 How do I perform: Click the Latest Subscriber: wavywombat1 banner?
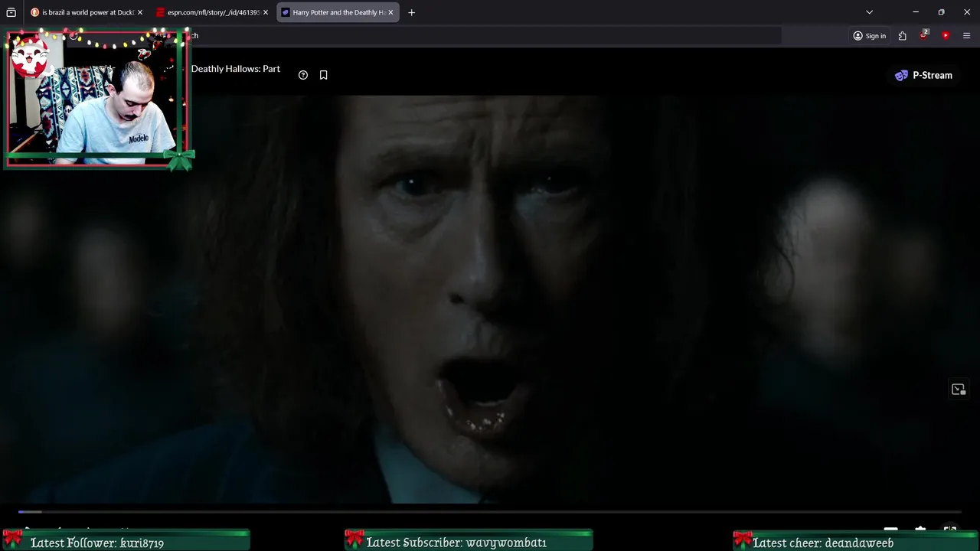click(x=469, y=541)
